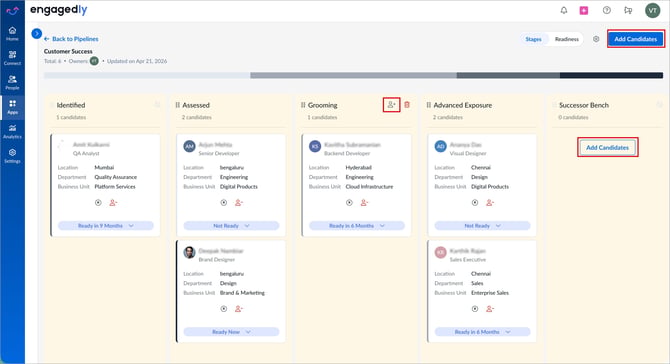670x364 pixels.
Task: Remove the Sales Executive candidate icon
Action: coord(490,308)
